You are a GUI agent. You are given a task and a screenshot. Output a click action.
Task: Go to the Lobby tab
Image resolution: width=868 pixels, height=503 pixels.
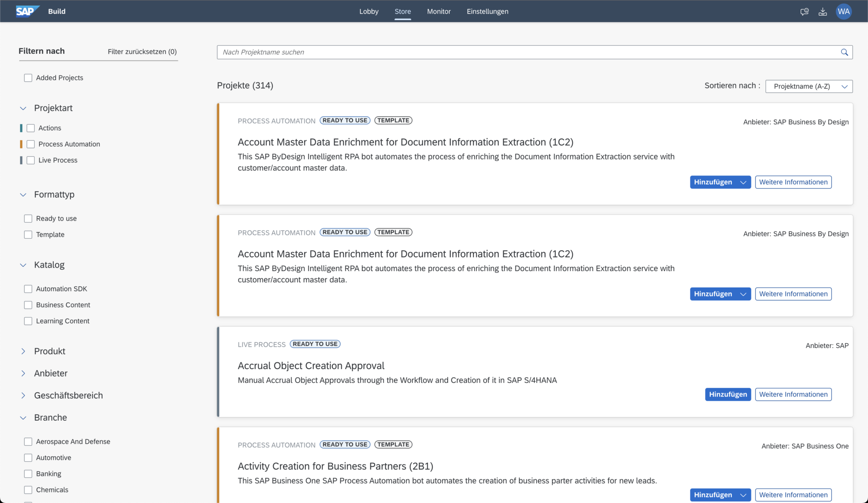[x=368, y=11]
